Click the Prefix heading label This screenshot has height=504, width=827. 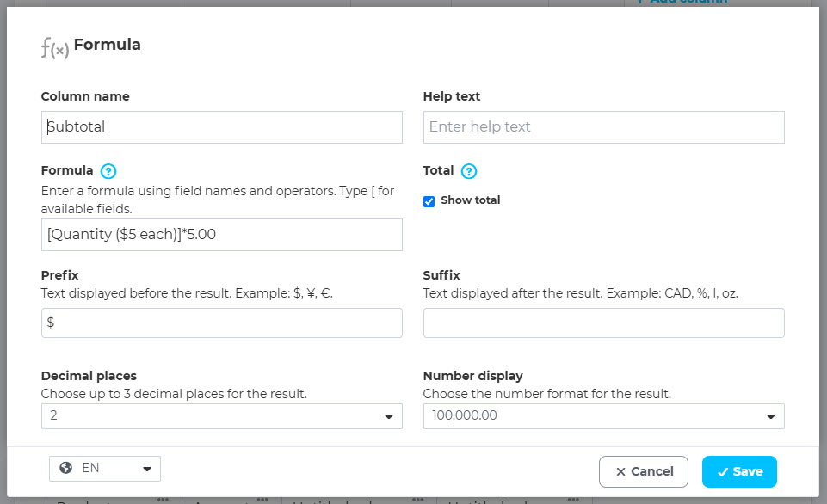tap(59, 275)
